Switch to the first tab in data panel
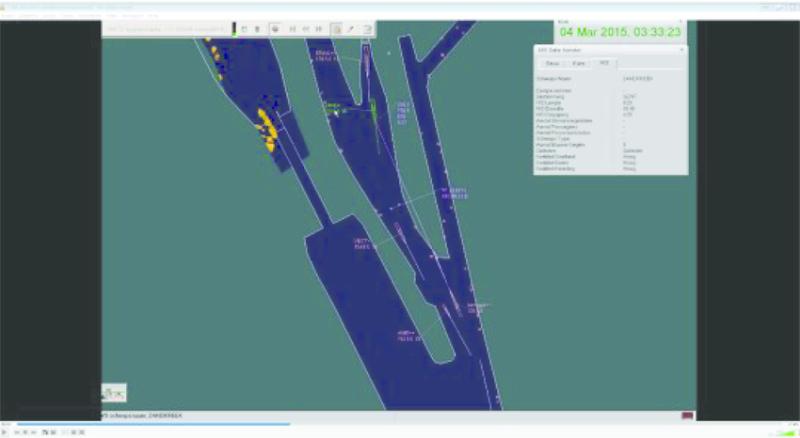Viewport: 800px width, 438px height. pos(552,63)
